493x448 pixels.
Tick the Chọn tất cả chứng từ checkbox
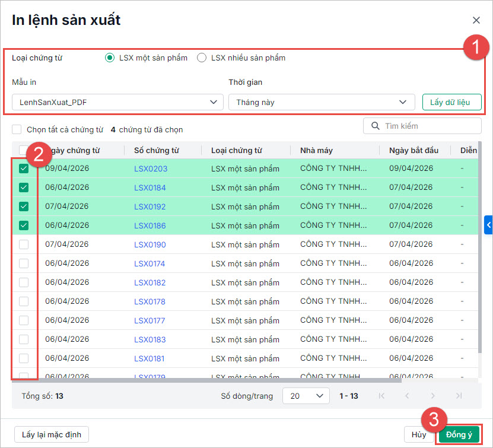point(17,129)
